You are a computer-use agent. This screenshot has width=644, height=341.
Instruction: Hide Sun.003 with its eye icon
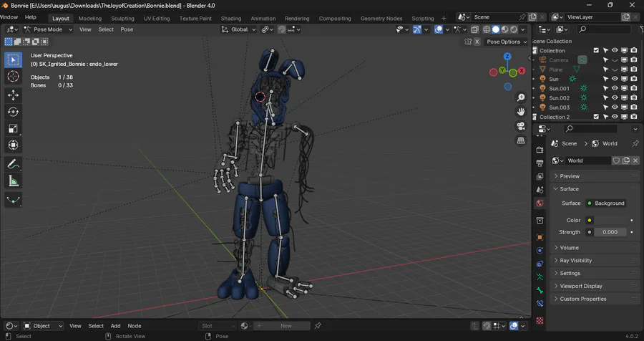[x=615, y=107]
